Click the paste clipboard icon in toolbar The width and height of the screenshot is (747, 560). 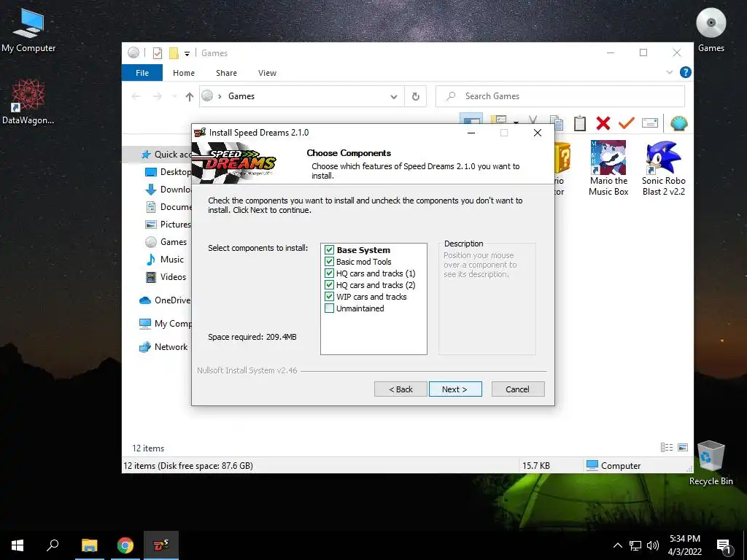click(x=579, y=123)
